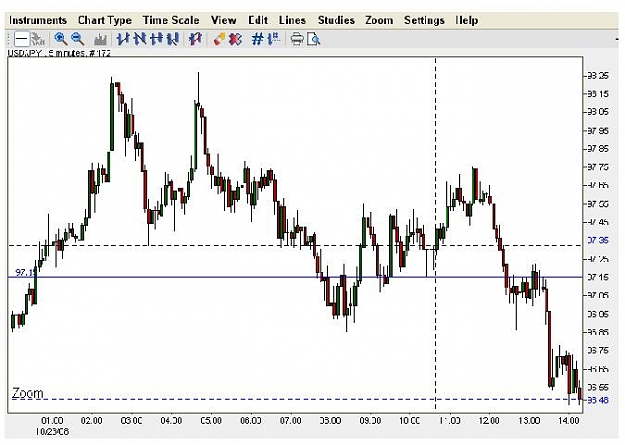This screenshot has width=625, height=445.
Task: Open the Help menu
Action: point(466,20)
